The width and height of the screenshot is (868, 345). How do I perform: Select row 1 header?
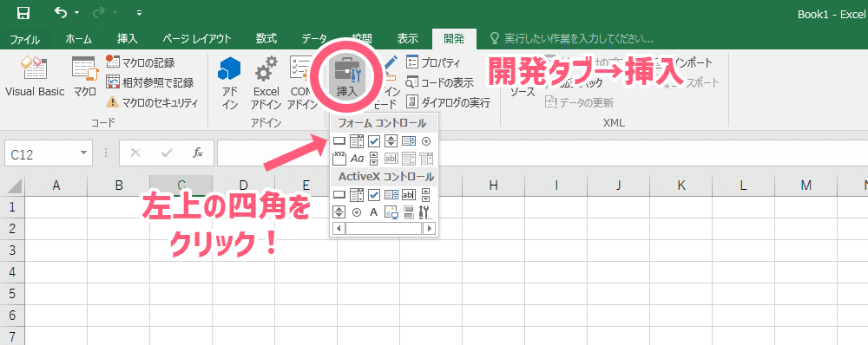12,207
